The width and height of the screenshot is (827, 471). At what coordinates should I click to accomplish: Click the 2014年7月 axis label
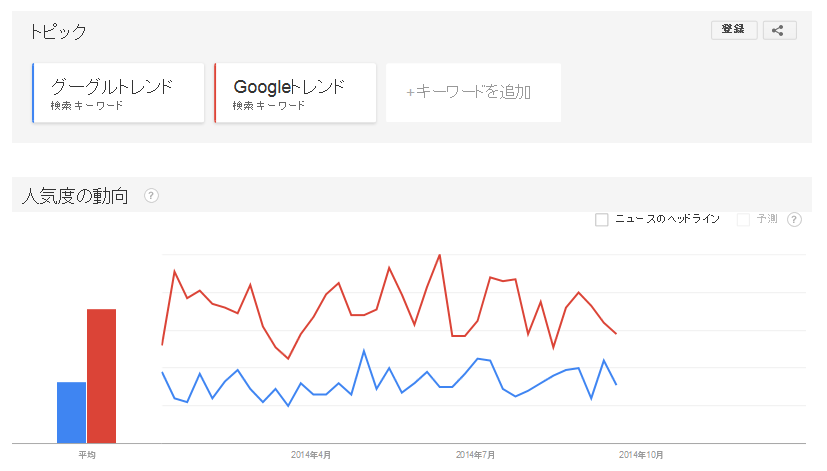pos(475,455)
